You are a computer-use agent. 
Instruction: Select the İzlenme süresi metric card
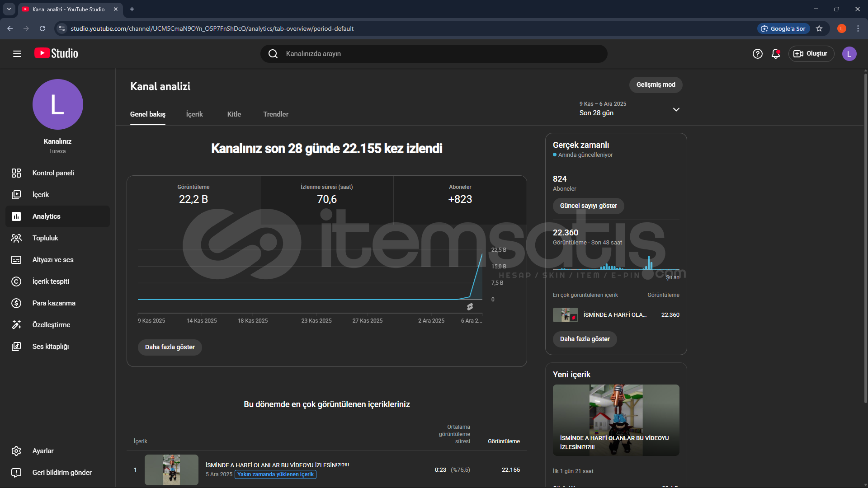(x=326, y=195)
